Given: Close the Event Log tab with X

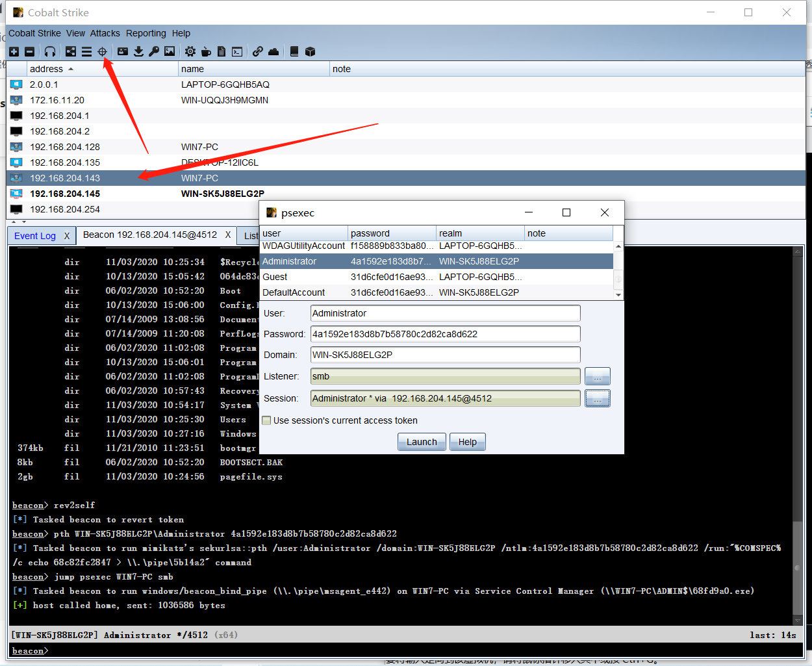Looking at the screenshot, I should tap(66, 236).
